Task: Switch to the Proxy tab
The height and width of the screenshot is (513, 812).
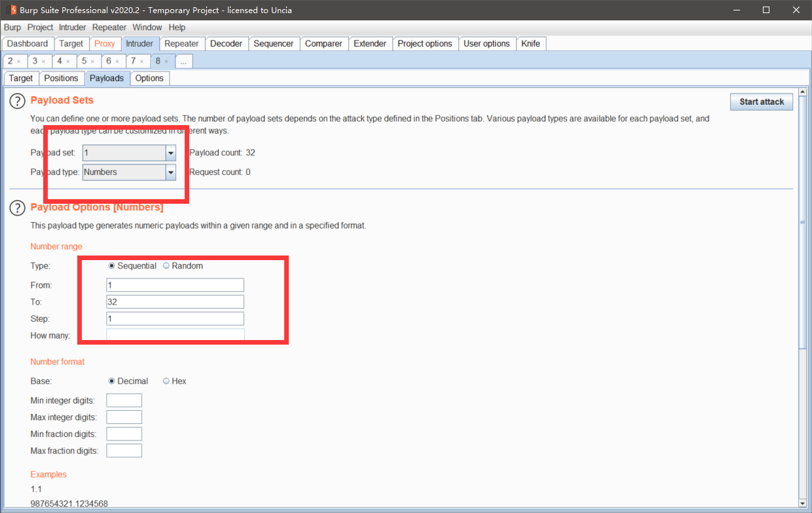Action: point(105,44)
